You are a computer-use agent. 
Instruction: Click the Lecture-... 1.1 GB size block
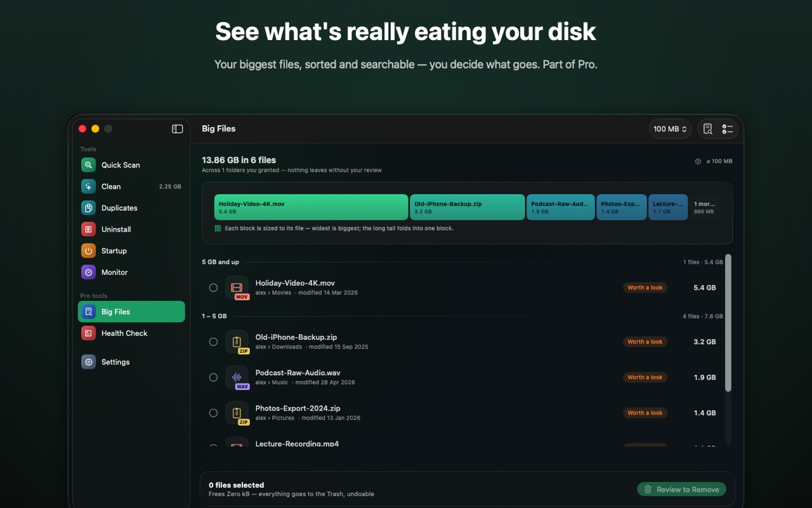click(x=668, y=207)
